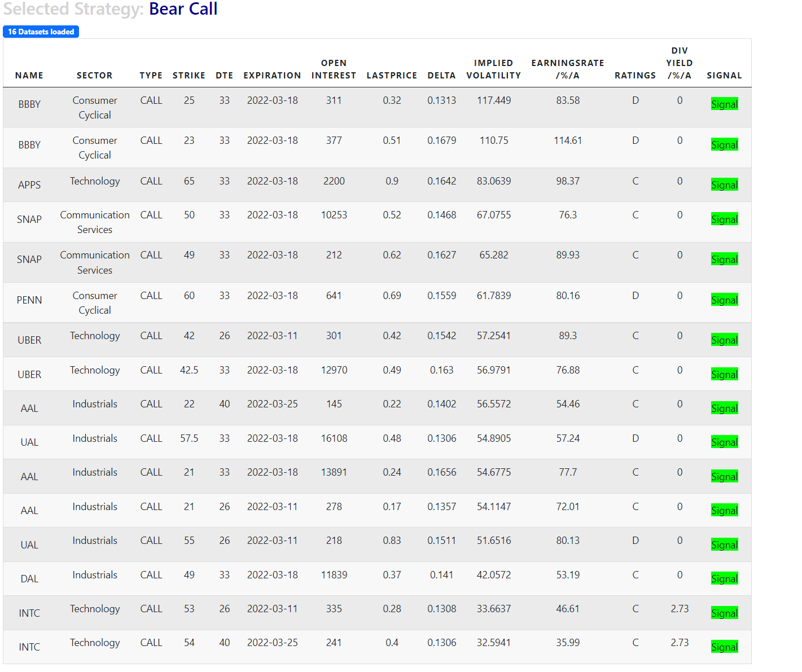This screenshot has width=802, height=672.
Task: Click Signal for UAL strike 57.5 row
Action: point(724,442)
